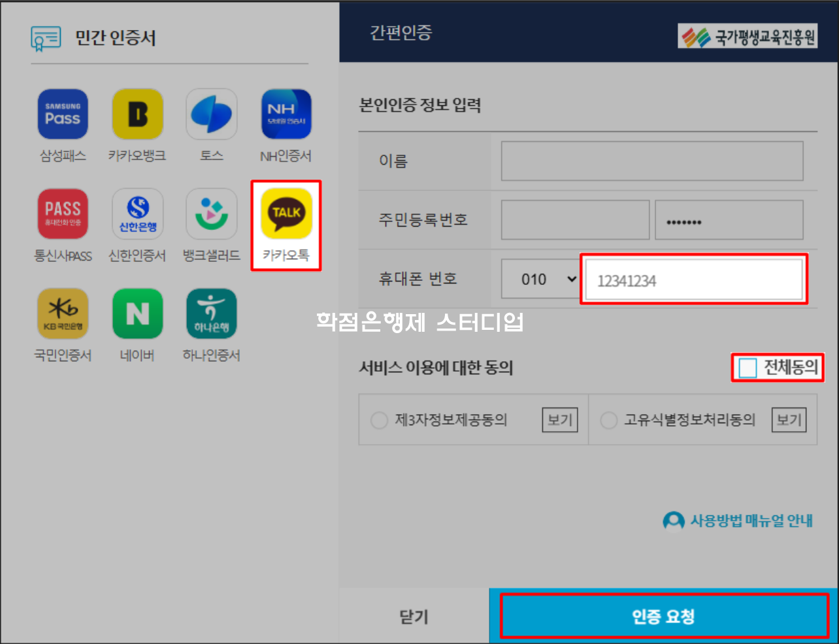Pick the NH인증서 certificate icon

(286, 114)
